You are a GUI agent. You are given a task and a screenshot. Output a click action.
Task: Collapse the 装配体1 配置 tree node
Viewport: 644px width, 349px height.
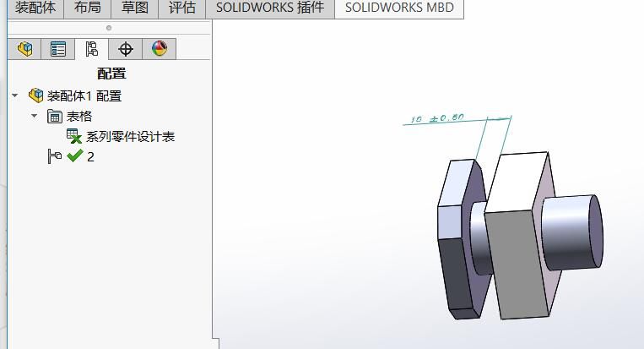(14, 96)
